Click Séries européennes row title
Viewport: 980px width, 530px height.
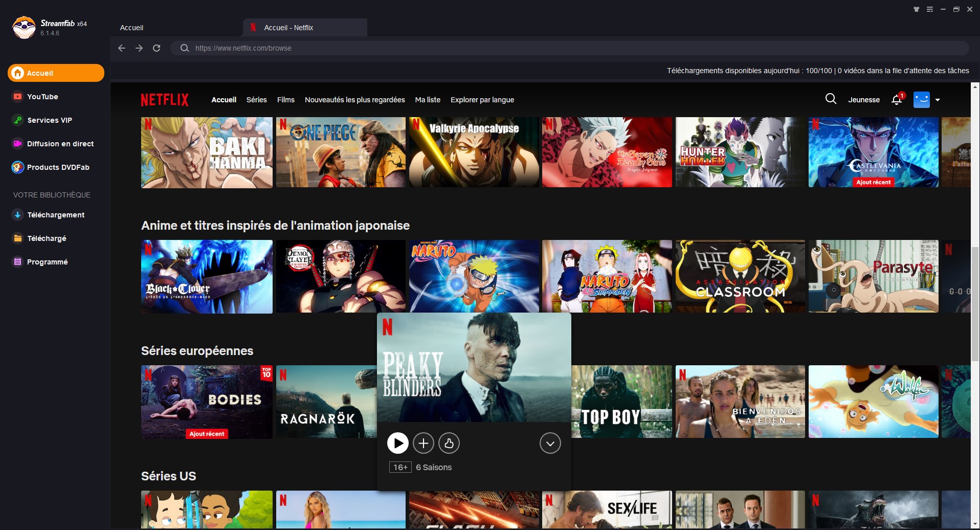coord(197,351)
